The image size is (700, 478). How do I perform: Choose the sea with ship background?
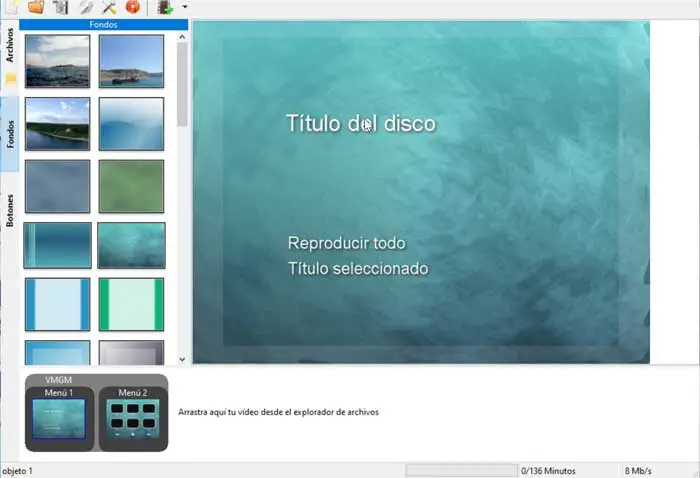coord(131,61)
